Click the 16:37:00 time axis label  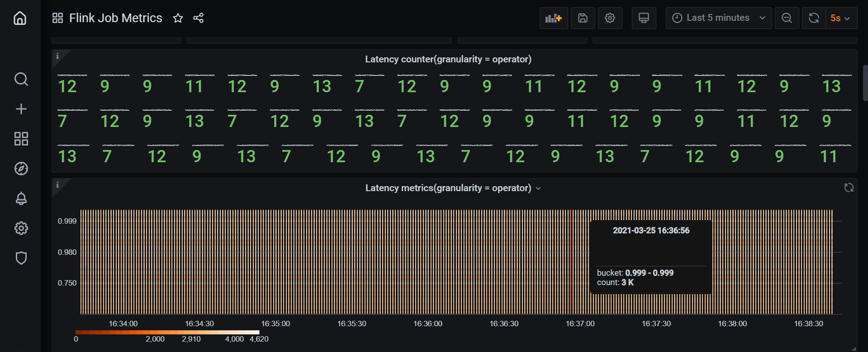[580, 324]
